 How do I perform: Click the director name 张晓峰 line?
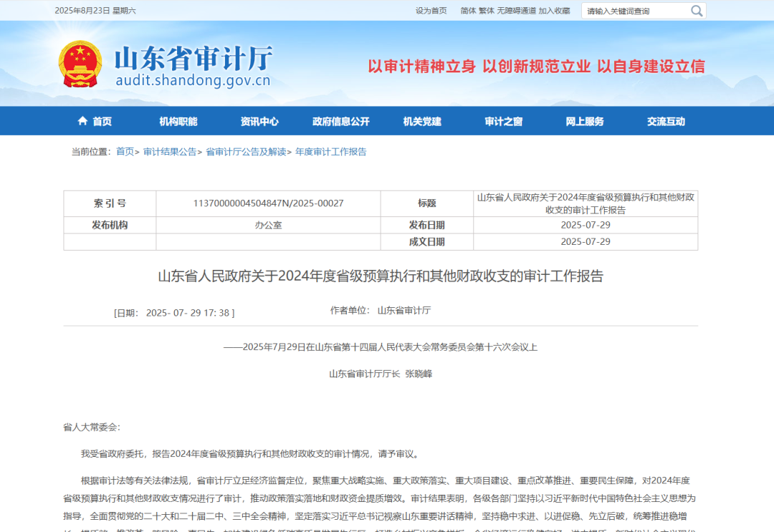click(x=381, y=374)
